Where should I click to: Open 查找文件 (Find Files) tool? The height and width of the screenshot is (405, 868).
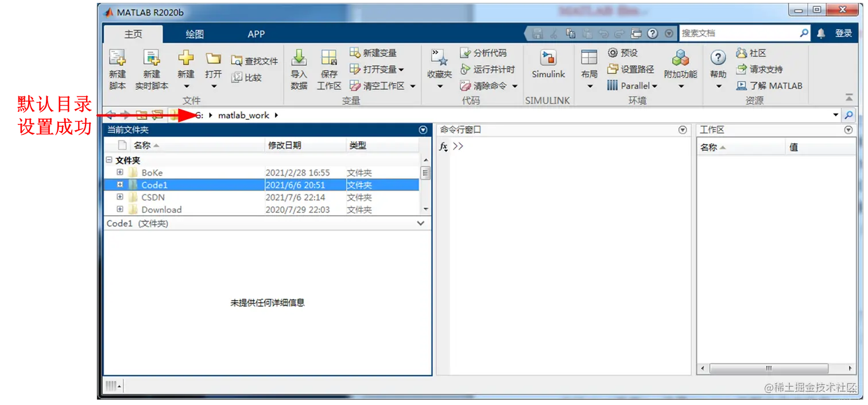pos(254,59)
